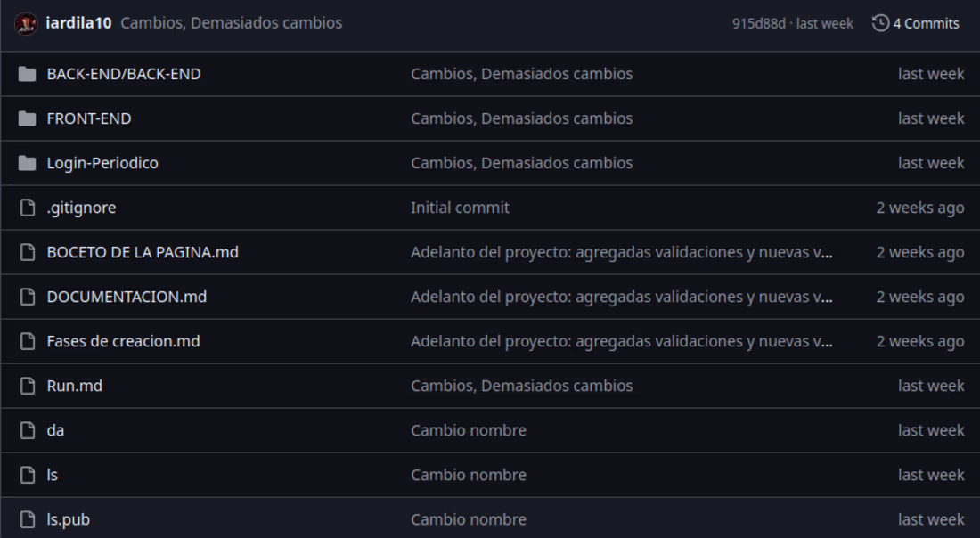
Task: Click the BACK-END folder icon
Action: coord(27,74)
